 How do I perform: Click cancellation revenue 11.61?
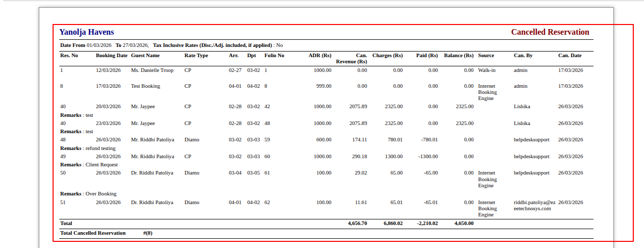pos(361,203)
